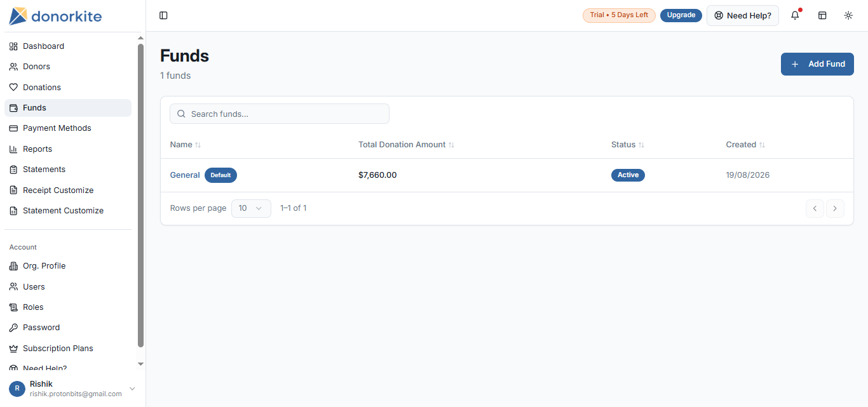
Task: Open the Dashboard menu item
Action: click(68, 46)
